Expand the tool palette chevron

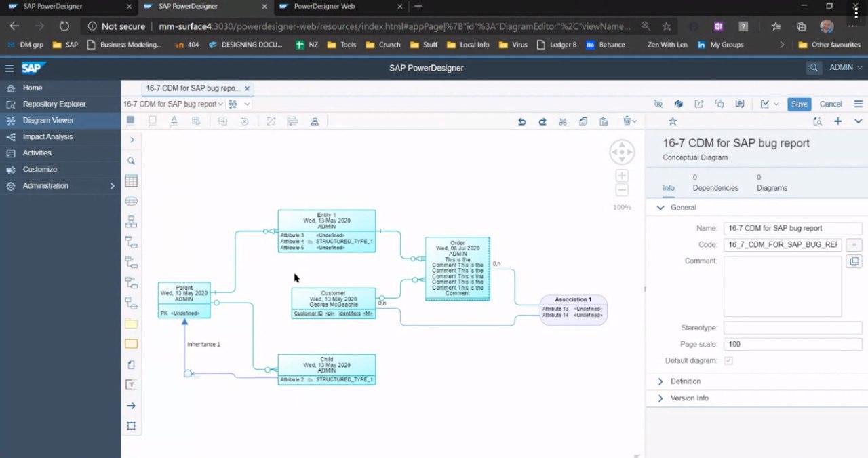132,140
